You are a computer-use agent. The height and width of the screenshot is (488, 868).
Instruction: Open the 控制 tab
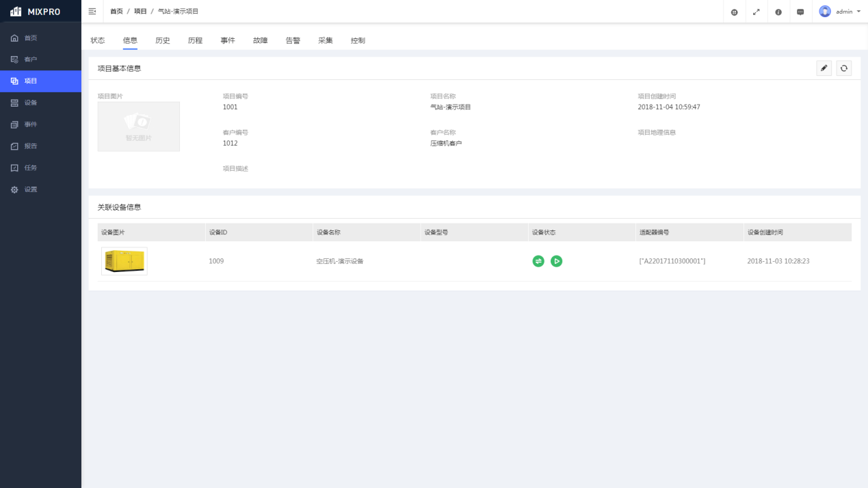(x=358, y=40)
